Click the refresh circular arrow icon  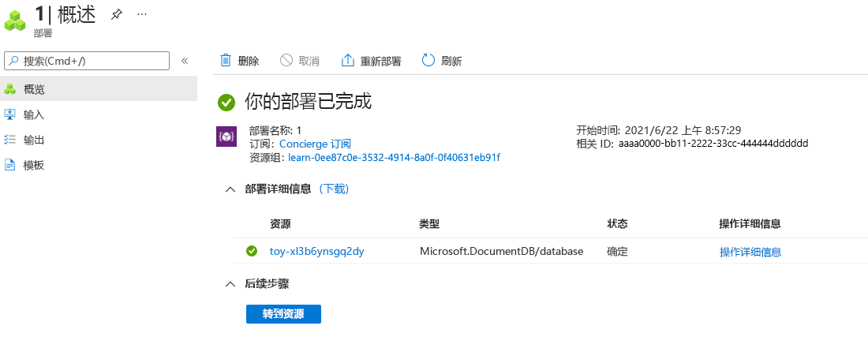pyautogui.click(x=428, y=60)
